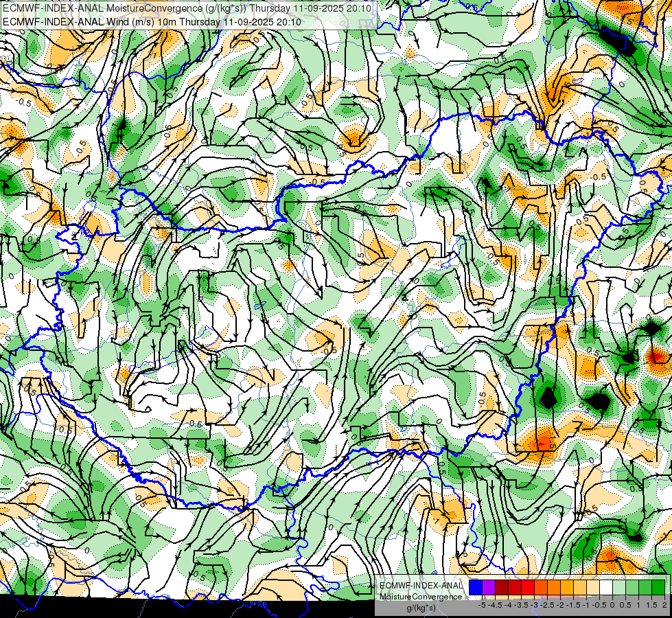
Task: Click the legend 'MoistureConvergence' label
Action: pos(421,597)
